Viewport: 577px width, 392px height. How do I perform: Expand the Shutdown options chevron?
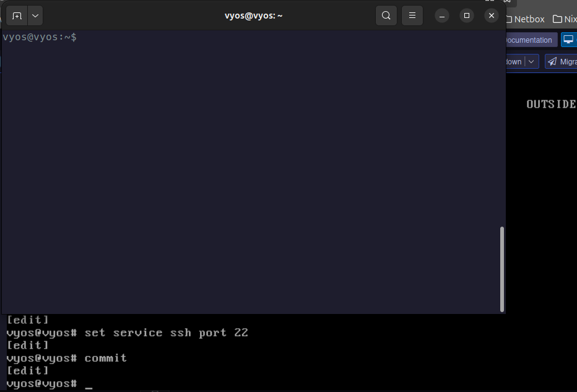pos(531,61)
